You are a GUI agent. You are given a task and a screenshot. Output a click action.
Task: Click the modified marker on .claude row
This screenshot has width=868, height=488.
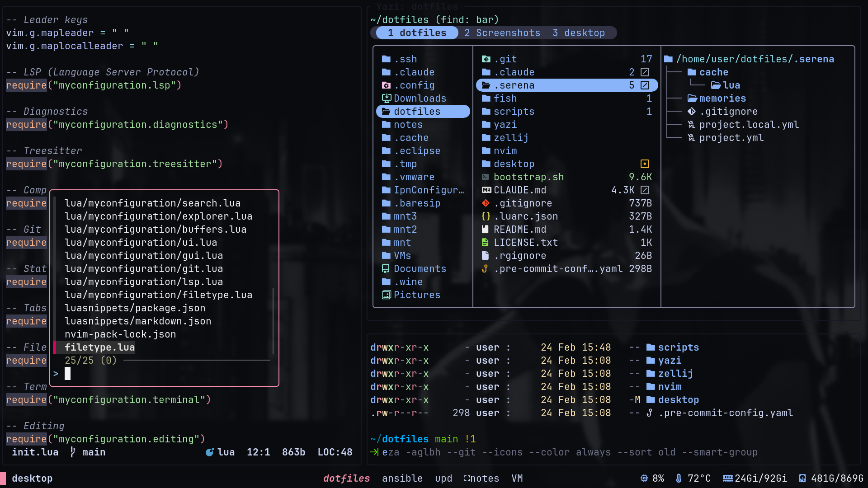[x=645, y=72]
